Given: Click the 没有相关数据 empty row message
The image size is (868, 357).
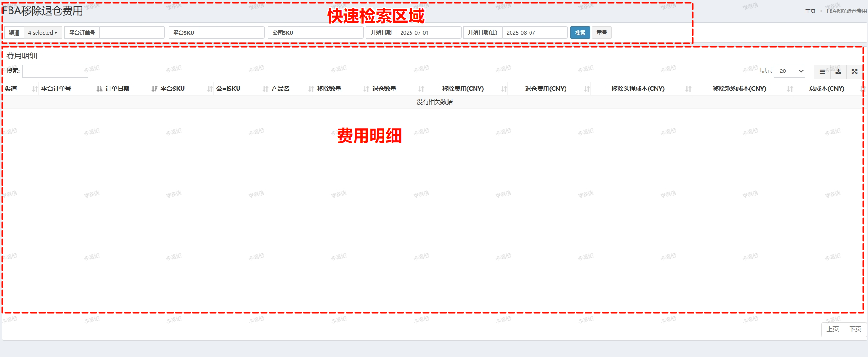Looking at the screenshot, I should [434, 102].
